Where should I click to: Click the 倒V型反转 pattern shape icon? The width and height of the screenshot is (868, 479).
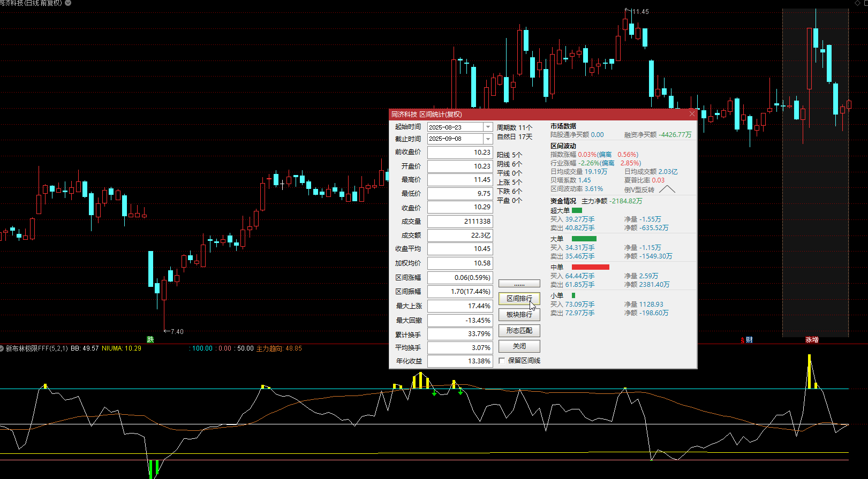tap(667, 189)
